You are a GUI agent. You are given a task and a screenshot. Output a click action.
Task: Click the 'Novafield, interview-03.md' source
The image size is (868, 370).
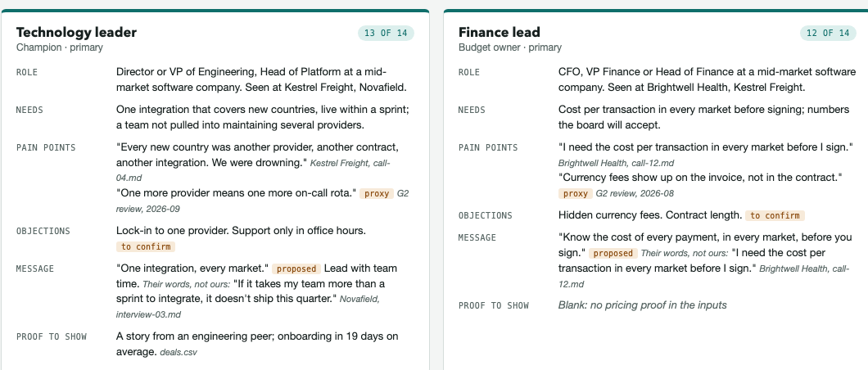coord(248,307)
